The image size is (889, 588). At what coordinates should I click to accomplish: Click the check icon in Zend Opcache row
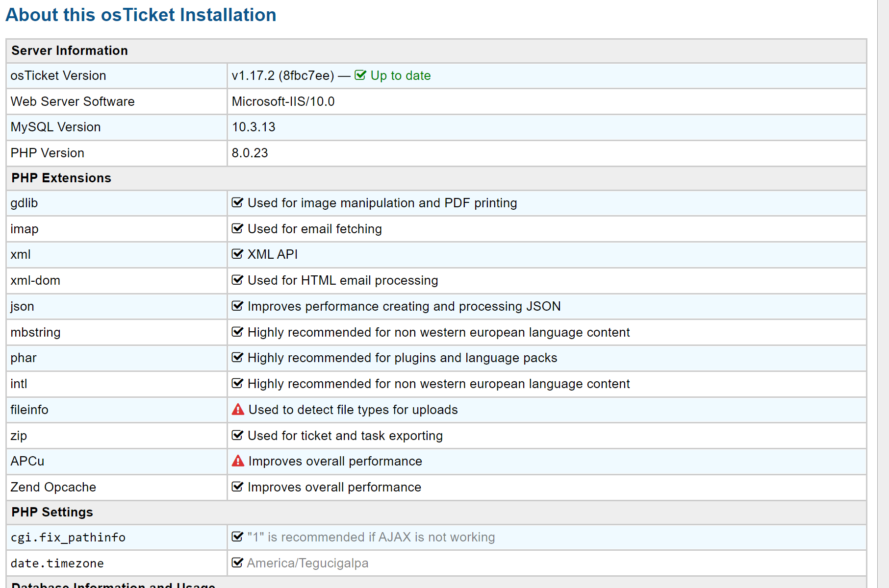click(x=237, y=487)
